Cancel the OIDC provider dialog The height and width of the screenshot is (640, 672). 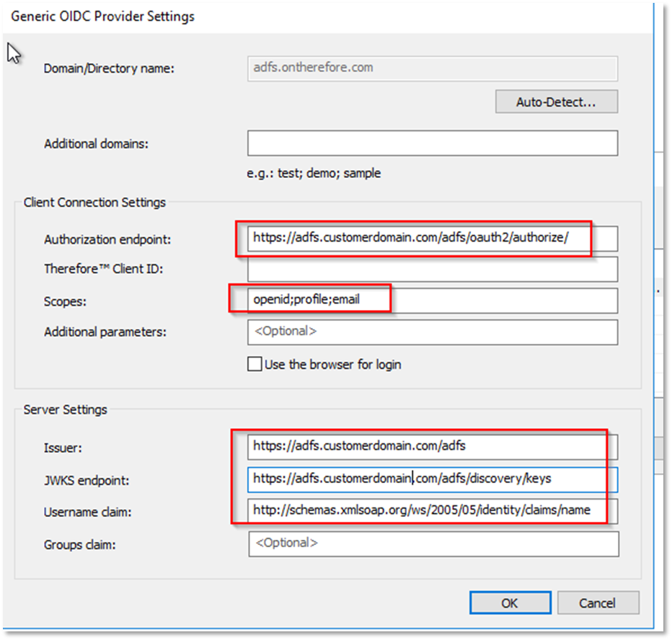tap(598, 603)
